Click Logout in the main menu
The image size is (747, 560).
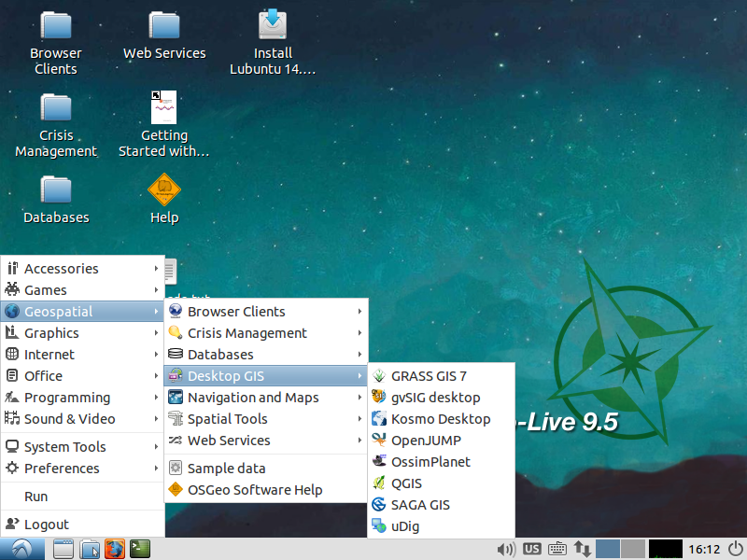click(82, 525)
